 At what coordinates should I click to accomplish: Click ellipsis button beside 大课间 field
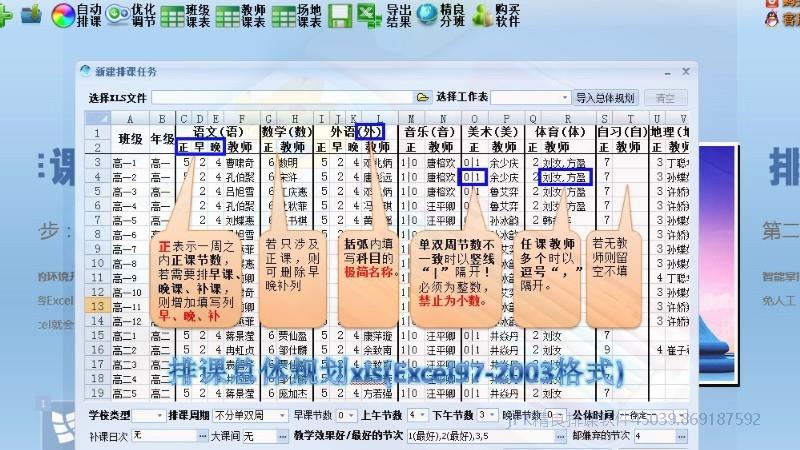[282, 436]
